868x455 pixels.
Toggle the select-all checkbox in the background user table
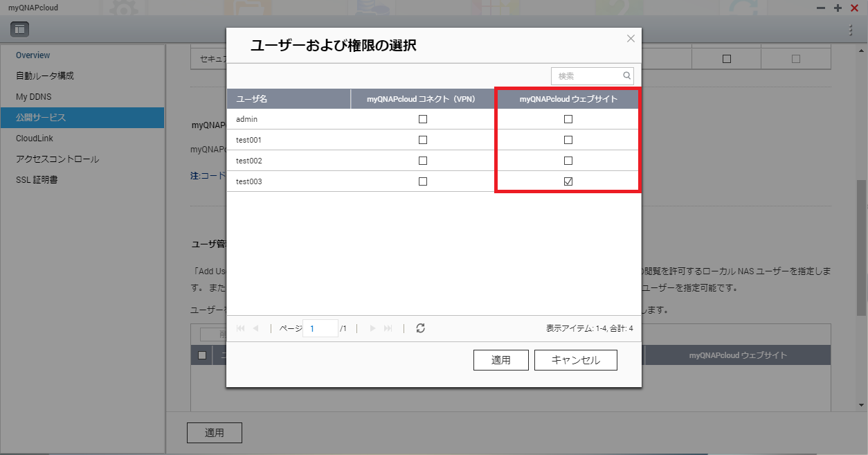point(202,355)
